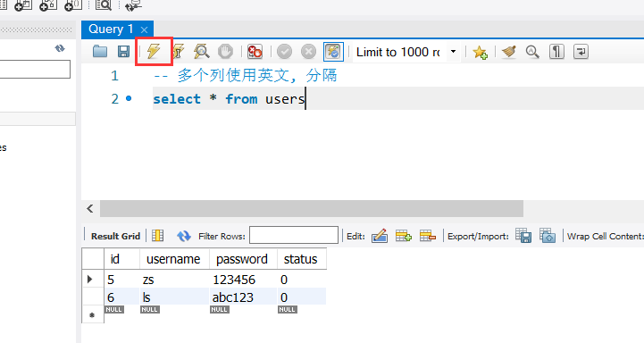Import records from an external file
Image resolution: width=644 pixels, height=343 pixels.
point(548,236)
